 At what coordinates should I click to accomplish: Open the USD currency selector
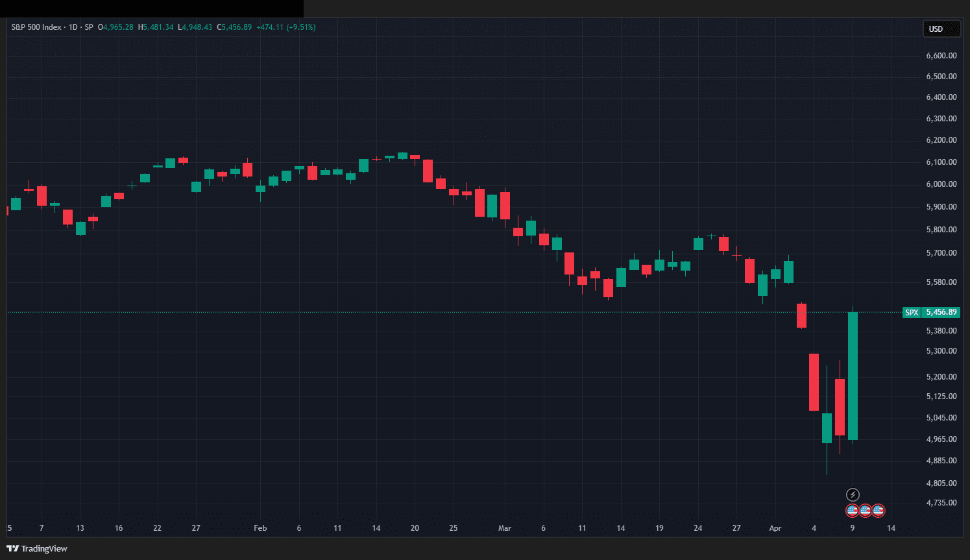point(941,29)
